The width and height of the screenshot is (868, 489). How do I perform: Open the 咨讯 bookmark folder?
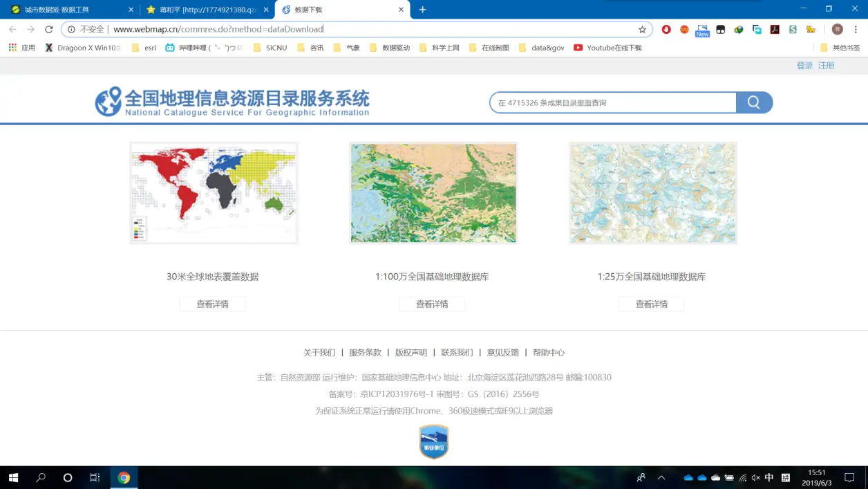[311, 48]
